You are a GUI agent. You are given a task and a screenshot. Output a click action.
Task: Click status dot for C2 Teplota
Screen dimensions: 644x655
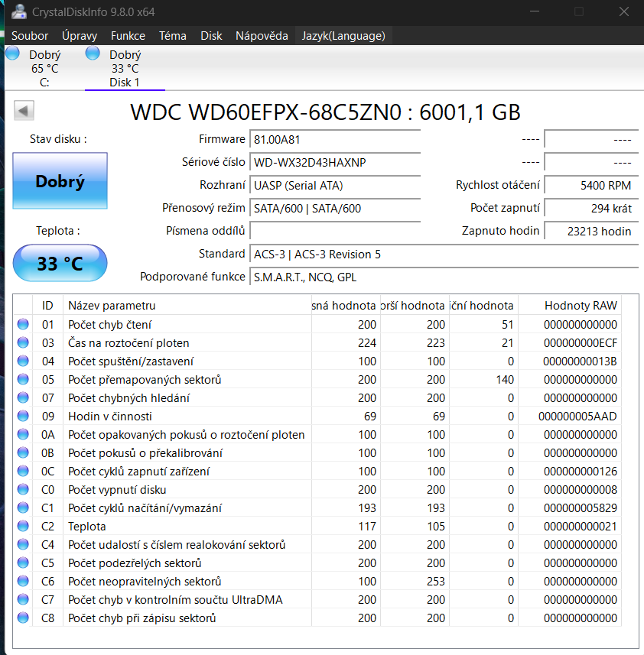click(23, 526)
